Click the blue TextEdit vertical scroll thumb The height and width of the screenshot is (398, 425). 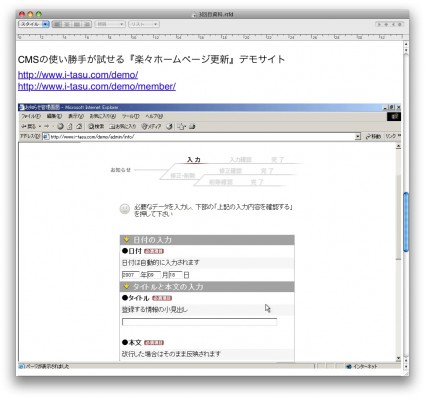pyautogui.click(x=406, y=222)
